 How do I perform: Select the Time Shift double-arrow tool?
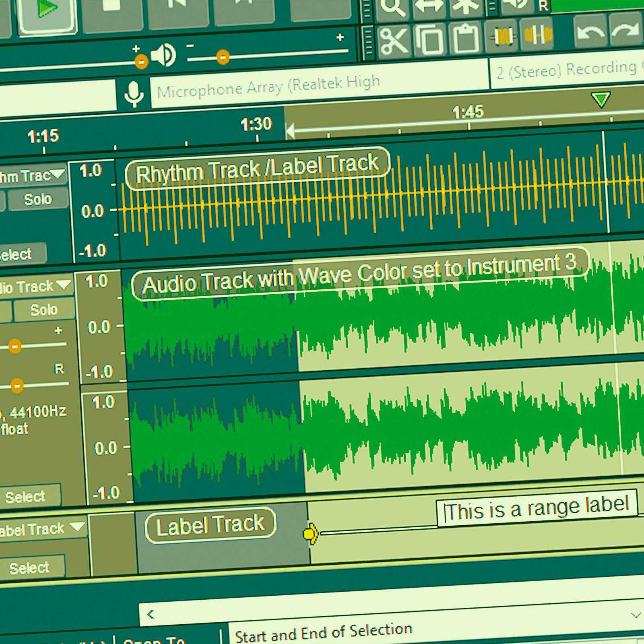[429, 7]
